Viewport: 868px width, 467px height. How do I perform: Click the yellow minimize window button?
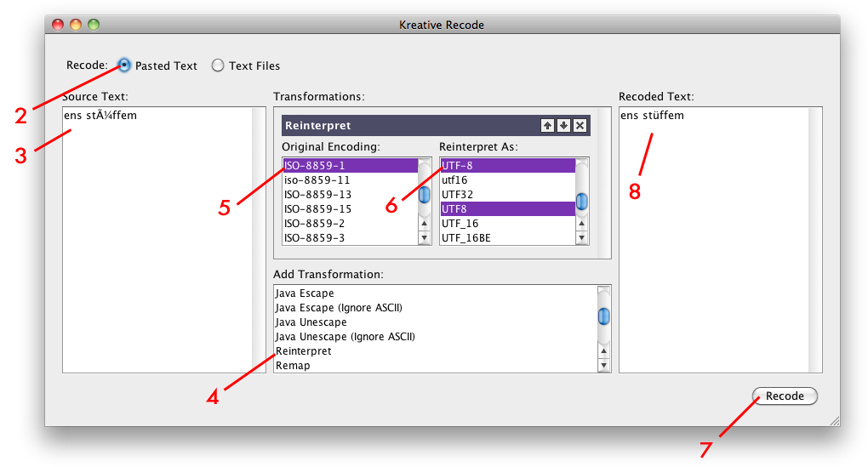pos(76,25)
